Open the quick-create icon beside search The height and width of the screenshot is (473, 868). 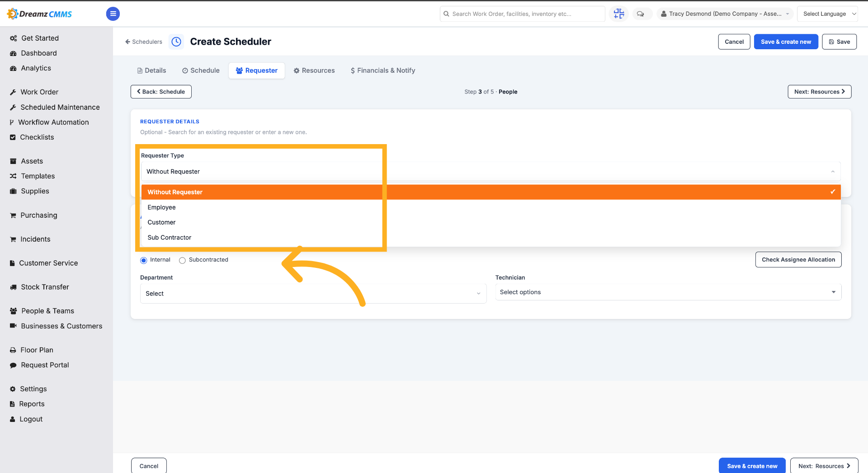619,14
